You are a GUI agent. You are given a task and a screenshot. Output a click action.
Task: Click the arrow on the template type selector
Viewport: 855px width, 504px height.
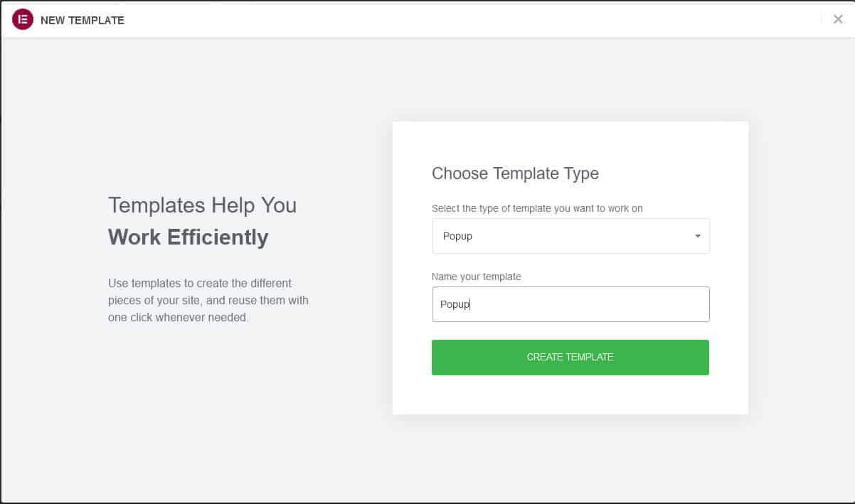698,236
